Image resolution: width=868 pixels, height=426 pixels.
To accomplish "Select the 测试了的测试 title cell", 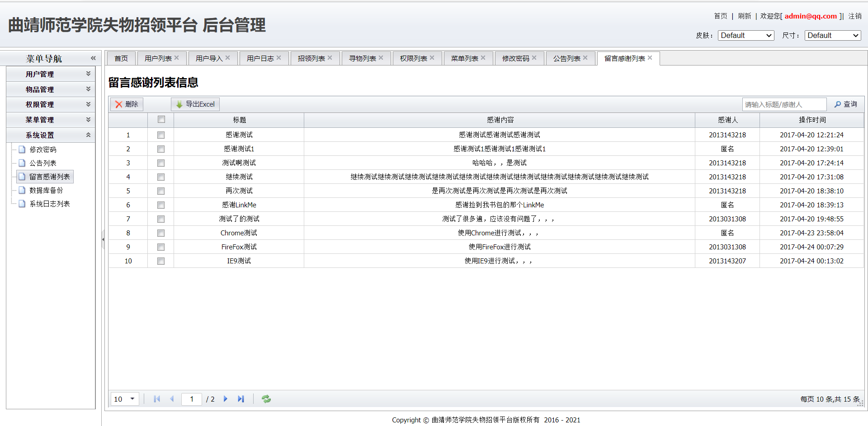I will (239, 219).
